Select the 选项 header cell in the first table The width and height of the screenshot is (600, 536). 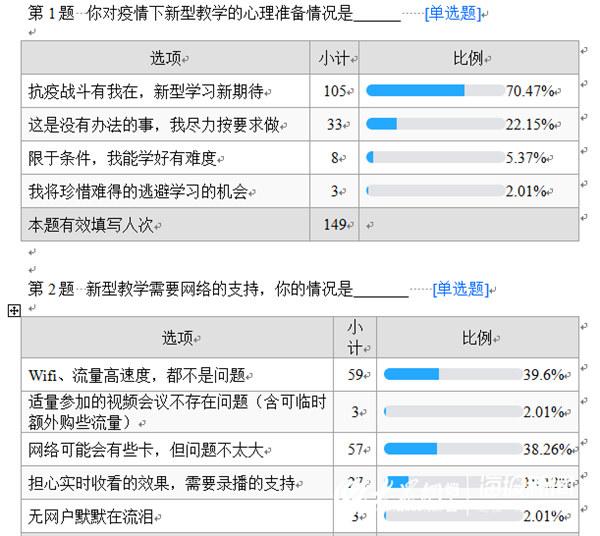click(165, 58)
